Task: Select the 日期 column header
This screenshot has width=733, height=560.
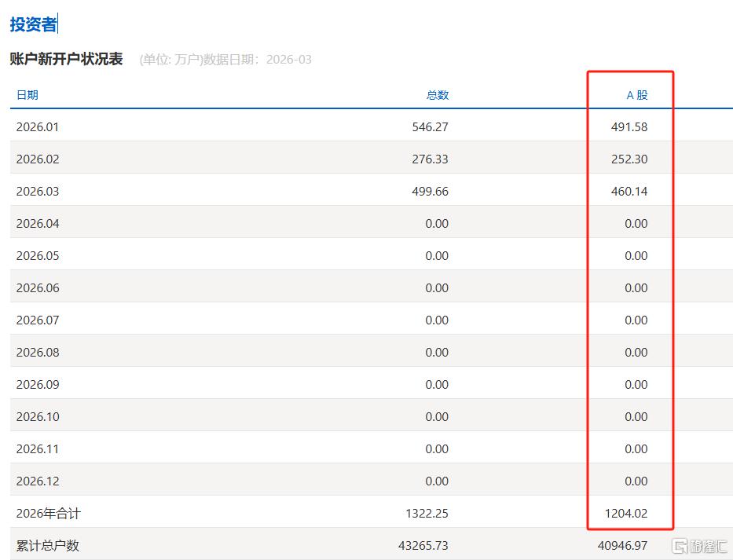Action: coord(27,95)
